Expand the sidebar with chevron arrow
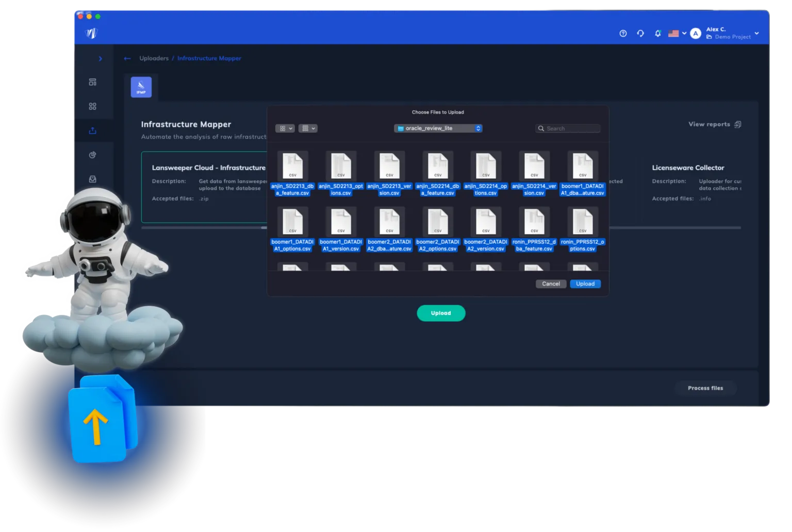Screen dimensions: 792x532 [x=100, y=59]
